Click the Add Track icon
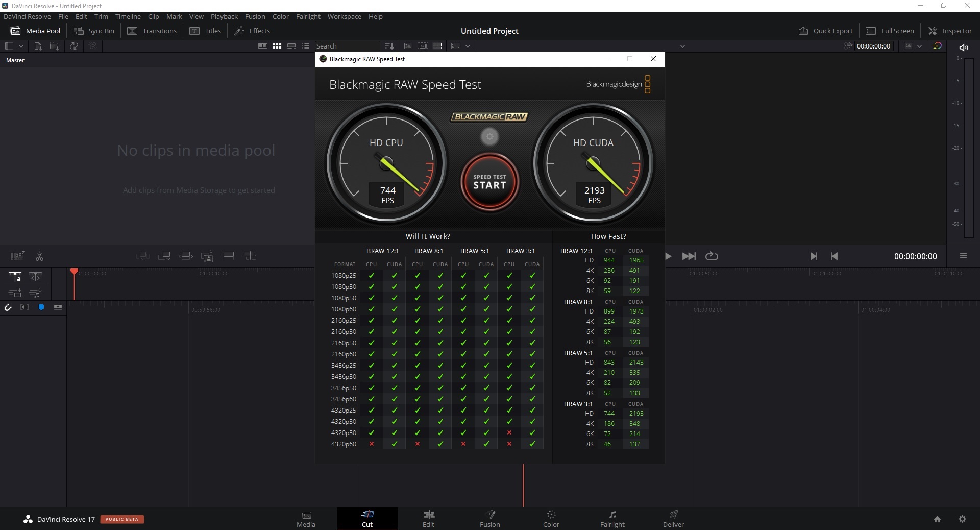The height and width of the screenshot is (530, 980). [x=58, y=307]
